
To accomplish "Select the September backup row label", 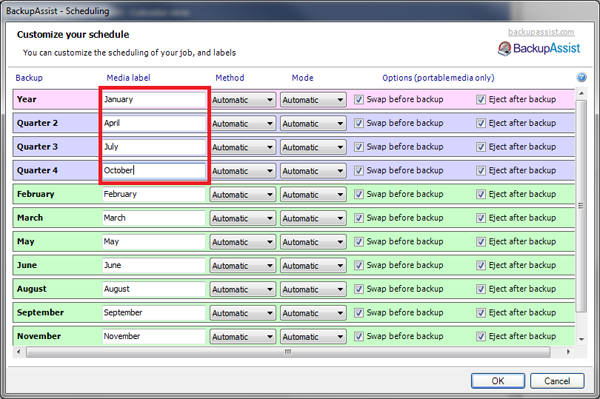I will pos(40,313).
